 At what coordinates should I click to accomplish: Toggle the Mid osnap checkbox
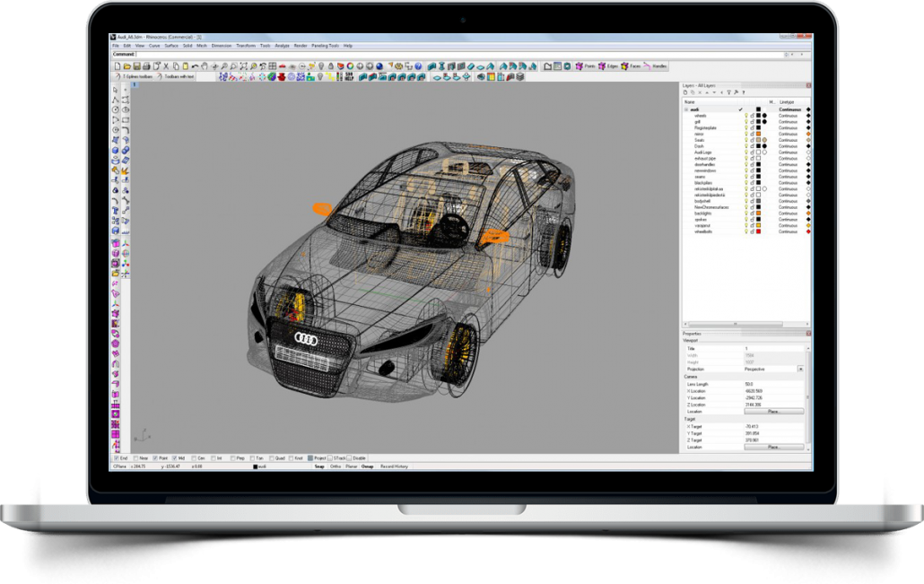[174, 458]
